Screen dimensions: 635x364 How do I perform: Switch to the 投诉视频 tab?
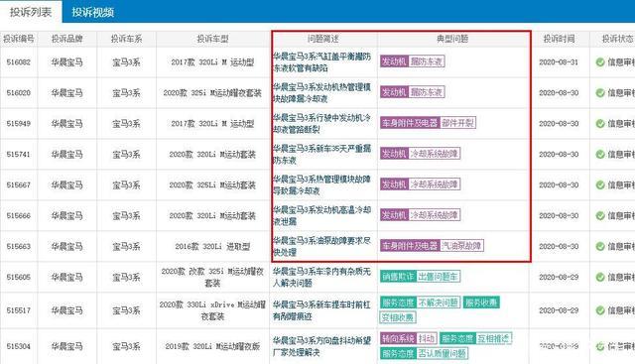92,12
